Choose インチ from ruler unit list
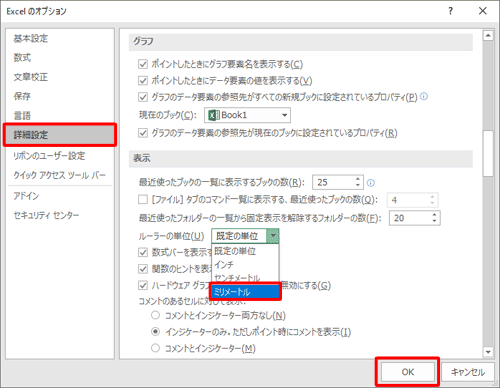 point(245,265)
